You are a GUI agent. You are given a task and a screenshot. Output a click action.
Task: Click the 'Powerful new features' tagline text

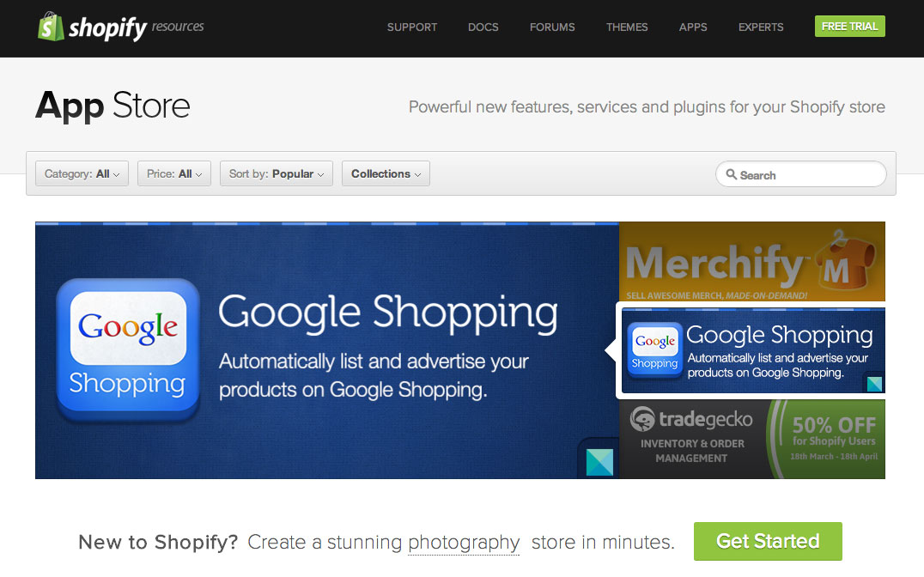pos(647,106)
